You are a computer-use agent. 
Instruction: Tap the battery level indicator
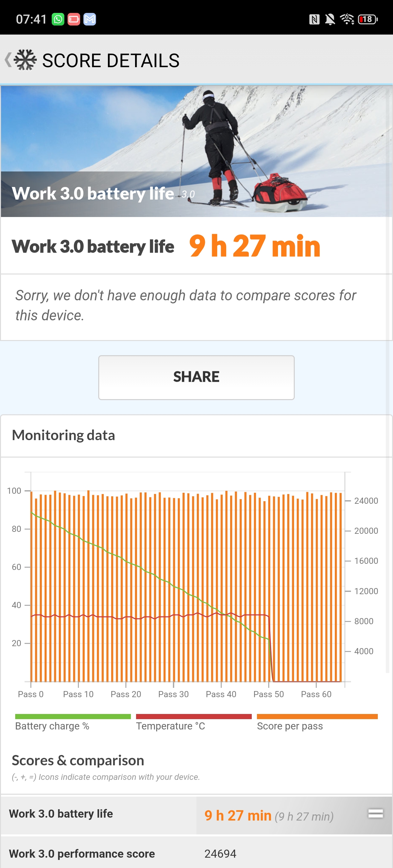[368, 19]
